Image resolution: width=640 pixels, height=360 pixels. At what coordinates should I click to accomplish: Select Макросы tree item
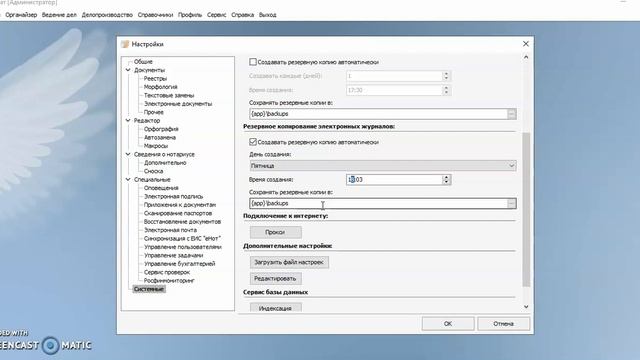pyautogui.click(x=156, y=146)
